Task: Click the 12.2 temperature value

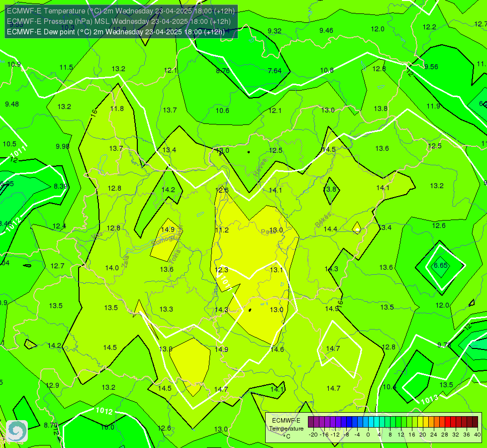Action: click(x=429, y=27)
